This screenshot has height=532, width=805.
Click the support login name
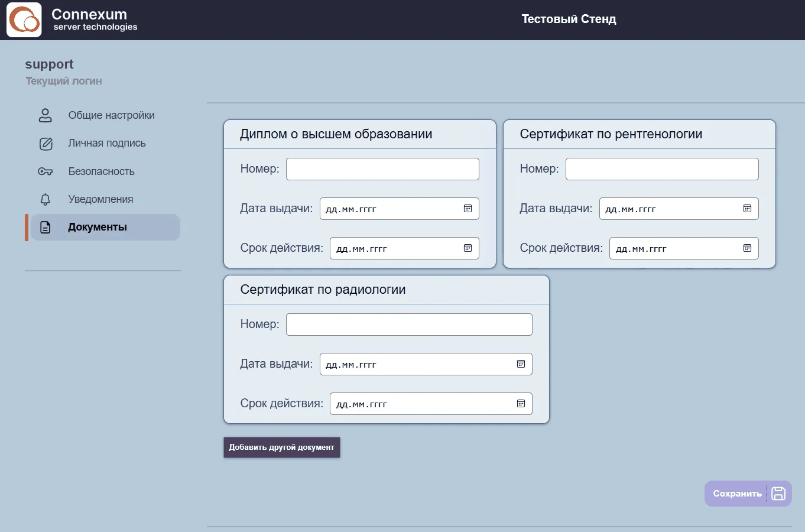49,64
